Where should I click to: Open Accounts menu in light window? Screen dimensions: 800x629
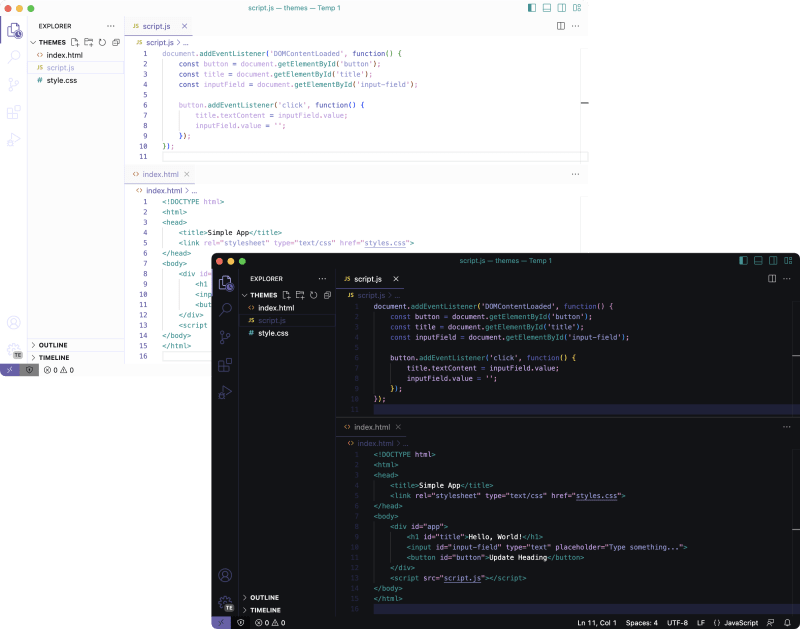[x=14, y=322]
